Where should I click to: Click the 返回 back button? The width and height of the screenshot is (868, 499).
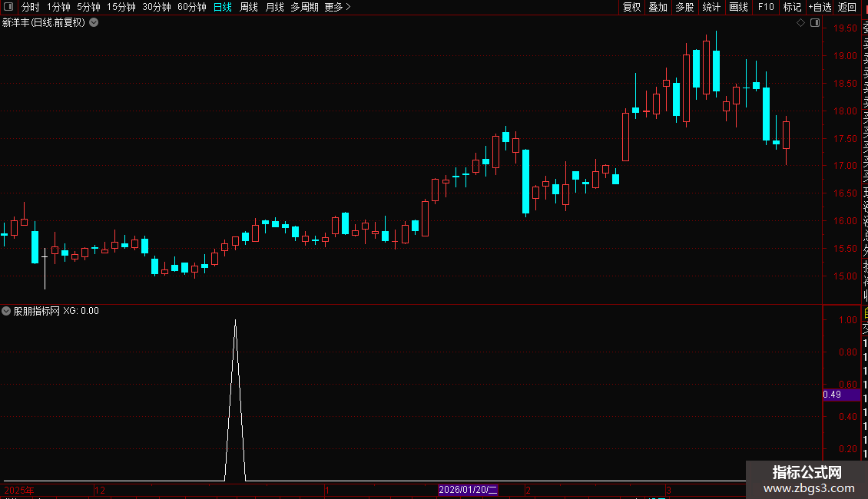(847, 7)
